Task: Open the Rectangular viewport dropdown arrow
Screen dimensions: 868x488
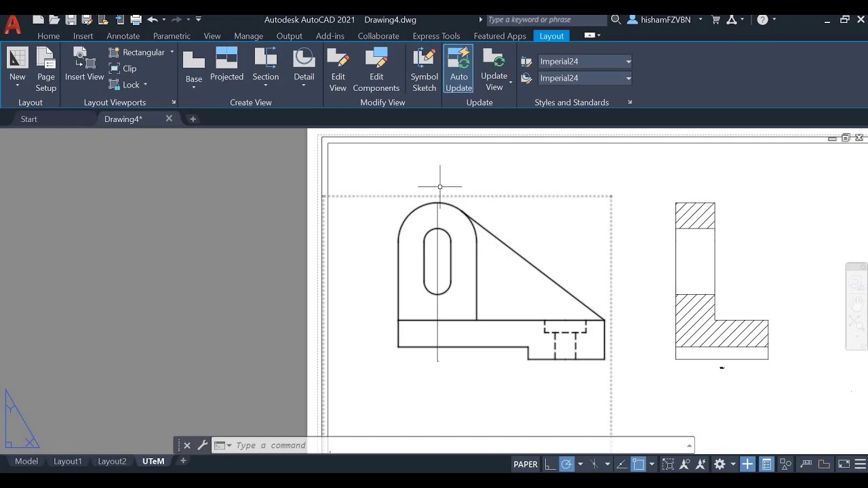Action: click(172, 52)
